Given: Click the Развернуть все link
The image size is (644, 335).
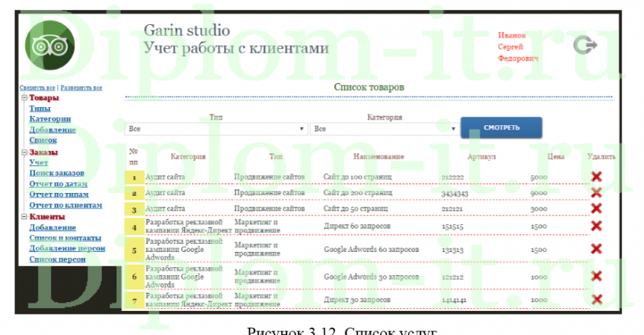Looking at the screenshot, I should [x=82, y=88].
